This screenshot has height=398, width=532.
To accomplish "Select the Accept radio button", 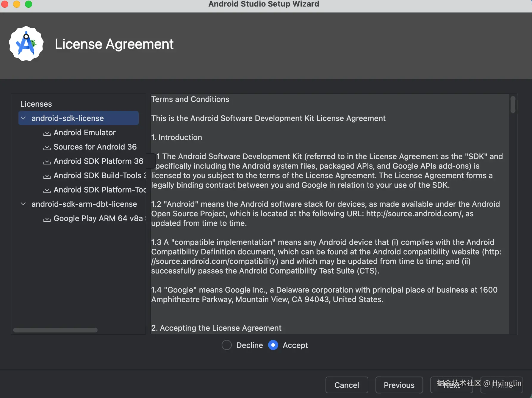I will 273,345.
